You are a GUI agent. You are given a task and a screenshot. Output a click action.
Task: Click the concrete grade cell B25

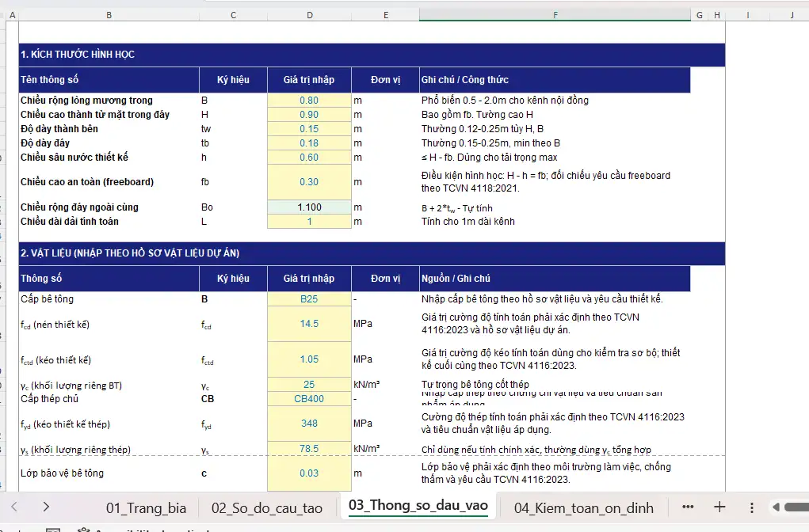pos(309,299)
